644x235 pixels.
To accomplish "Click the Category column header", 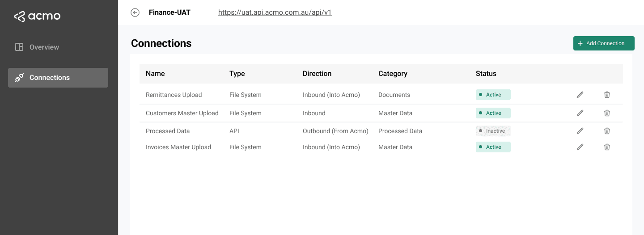I will pos(393,74).
